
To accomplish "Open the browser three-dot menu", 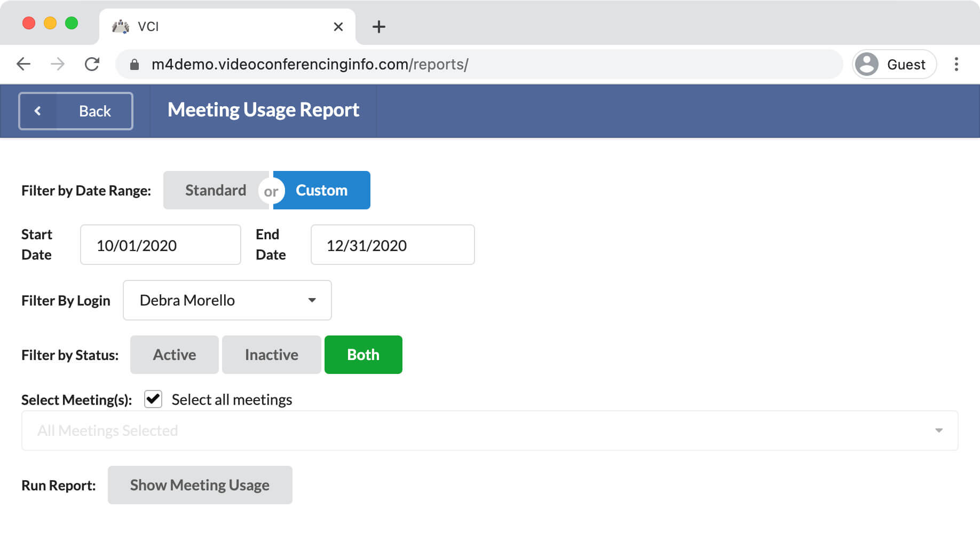I will click(957, 64).
